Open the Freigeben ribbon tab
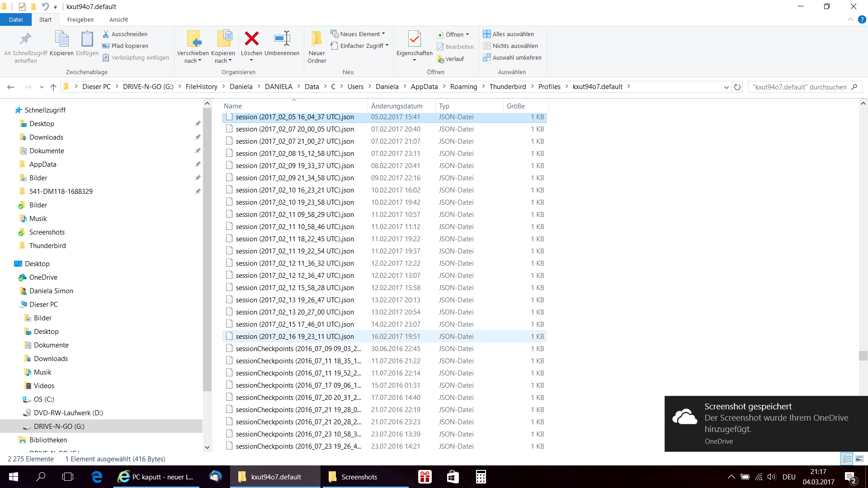 pyautogui.click(x=80, y=19)
